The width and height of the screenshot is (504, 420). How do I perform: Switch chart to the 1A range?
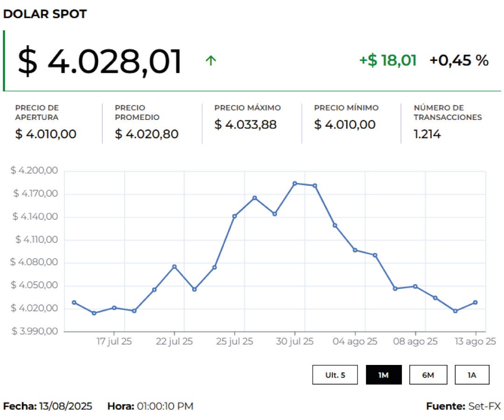(472, 375)
